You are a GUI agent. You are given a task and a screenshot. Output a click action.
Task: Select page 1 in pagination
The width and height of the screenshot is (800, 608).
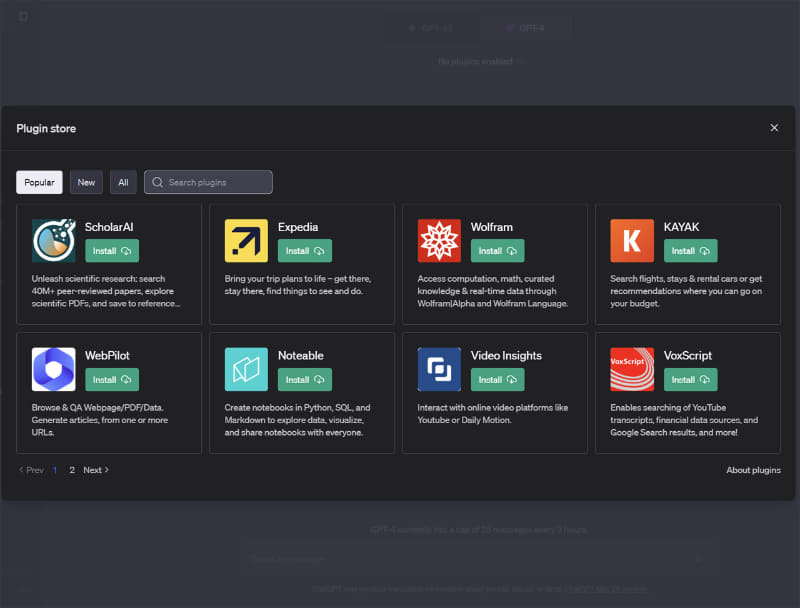55,470
